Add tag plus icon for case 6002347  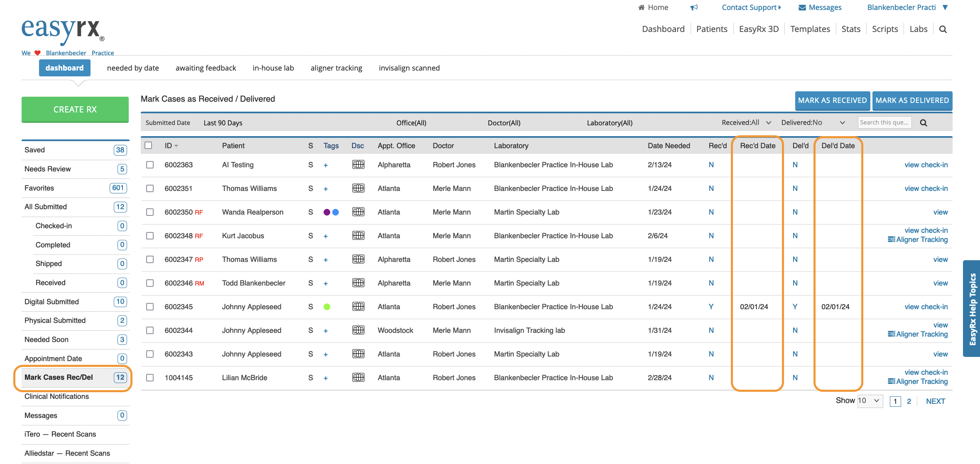[x=326, y=260]
